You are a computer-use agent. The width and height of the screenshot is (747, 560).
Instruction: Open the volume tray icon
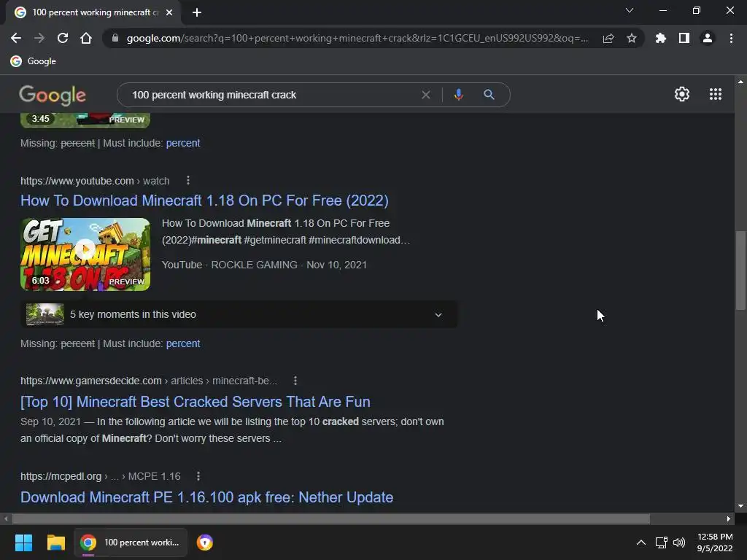pos(679,542)
